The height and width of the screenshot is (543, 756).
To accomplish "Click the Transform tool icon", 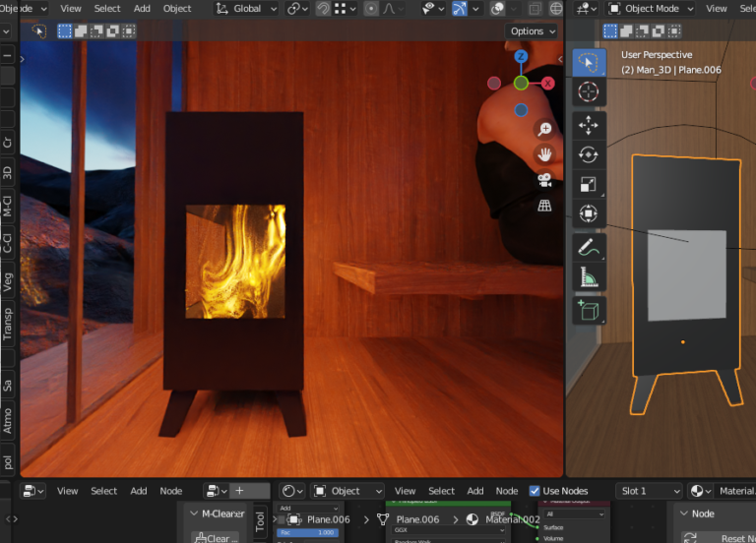I will click(589, 213).
